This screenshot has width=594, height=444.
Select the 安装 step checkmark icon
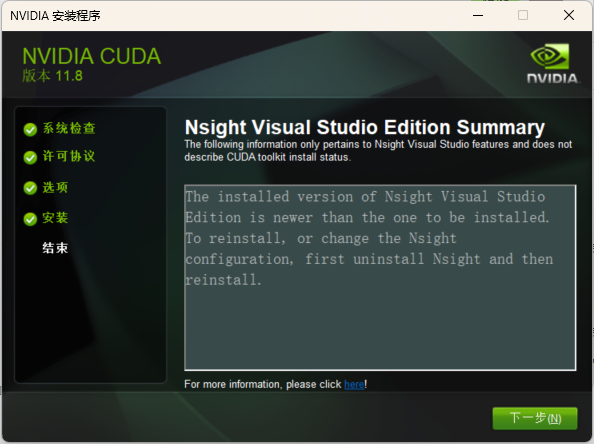[30, 219]
